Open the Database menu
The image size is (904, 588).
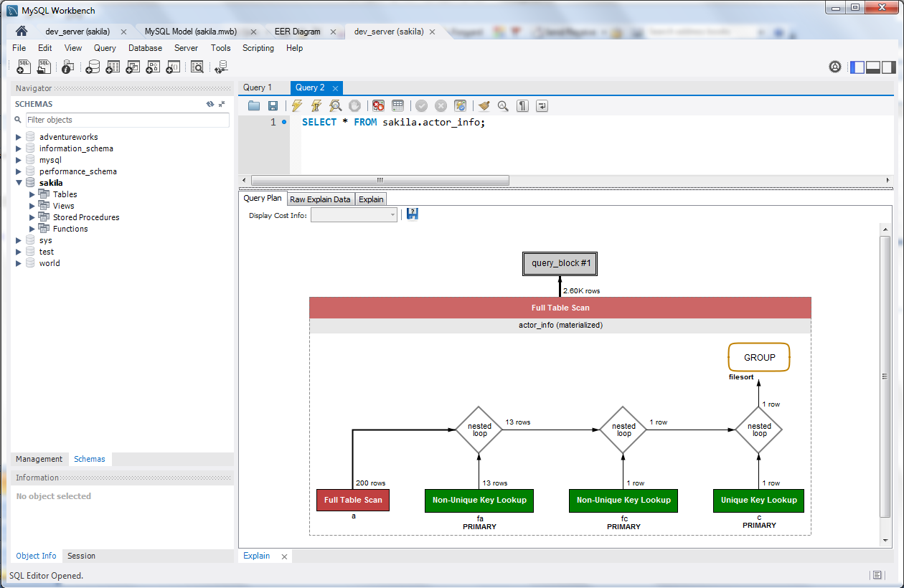click(x=145, y=48)
